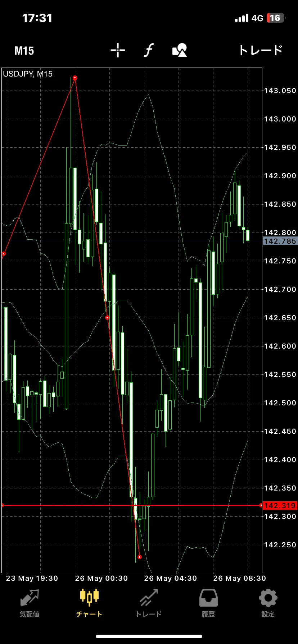Open the indicators (f) menu
This screenshot has width=298, height=644.
pyautogui.click(x=149, y=50)
